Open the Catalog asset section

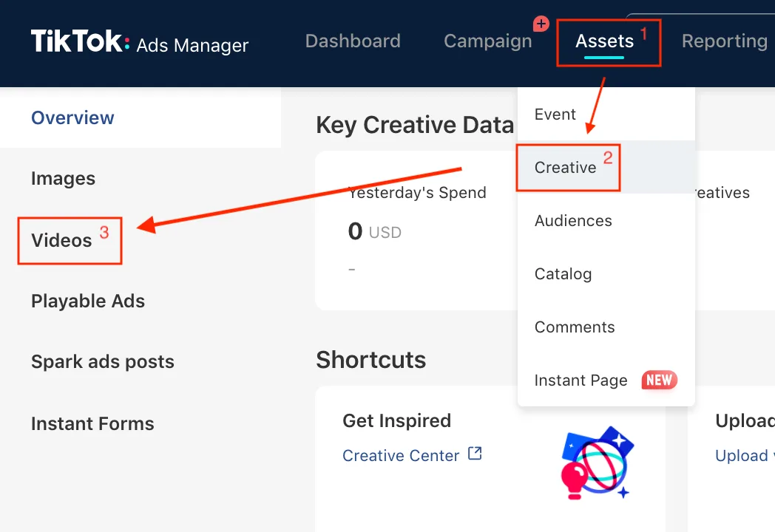tap(563, 273)
